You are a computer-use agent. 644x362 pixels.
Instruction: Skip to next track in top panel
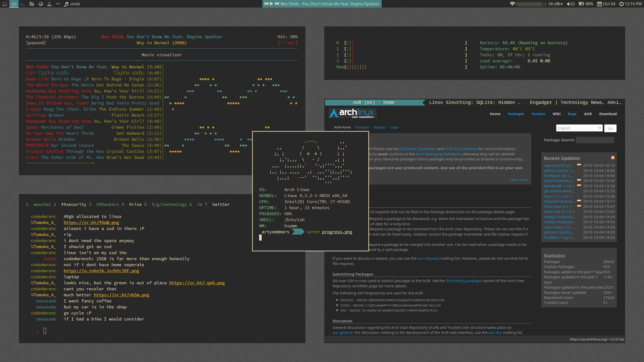click(x=277, y=4)
